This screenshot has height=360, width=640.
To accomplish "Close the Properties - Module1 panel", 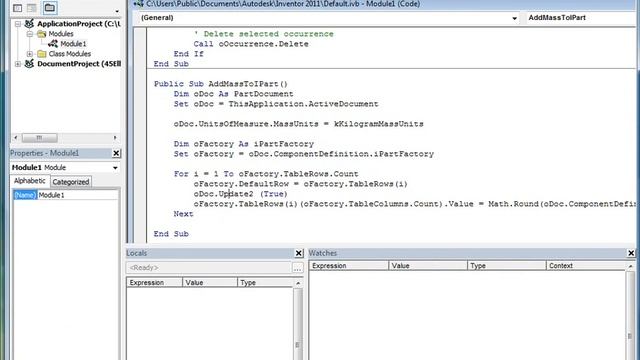I will (x=116, y=153).
